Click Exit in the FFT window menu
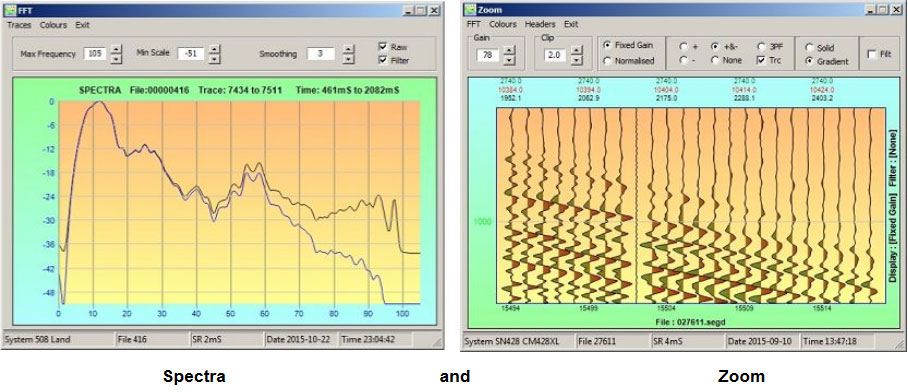The width and height of the screenshot is (908, 392). pyautogui.click(x=82, y=25)
